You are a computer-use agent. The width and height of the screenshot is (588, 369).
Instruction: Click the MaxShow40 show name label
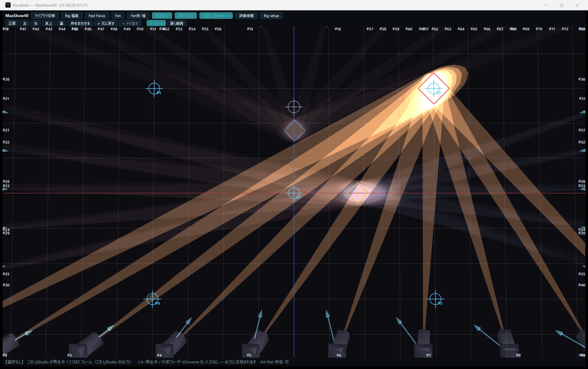pos(17,16)
